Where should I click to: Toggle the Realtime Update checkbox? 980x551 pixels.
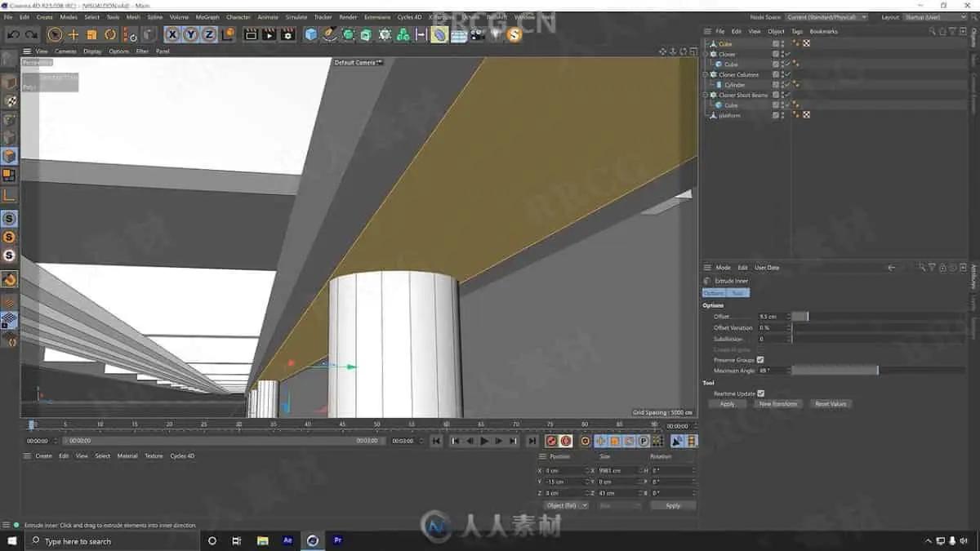click(760, 393)
